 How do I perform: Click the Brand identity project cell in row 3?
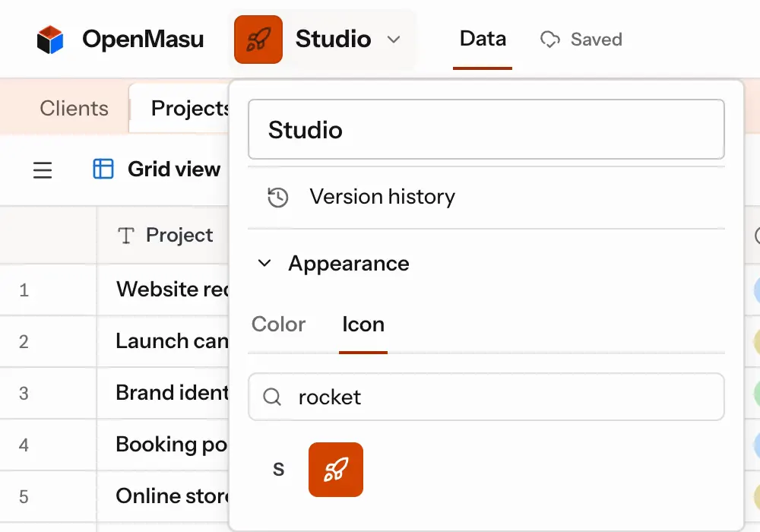(x=163, y=393)
